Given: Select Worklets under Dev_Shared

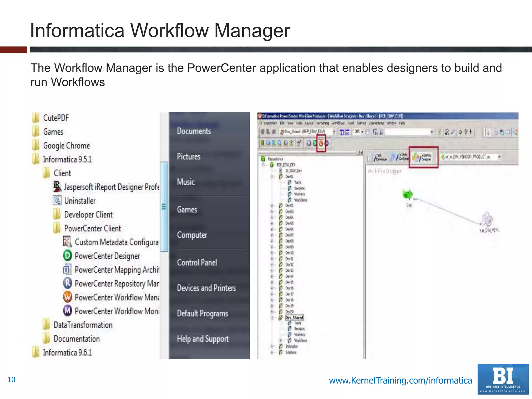Looking at the screenshot, I should click(300, 335).
